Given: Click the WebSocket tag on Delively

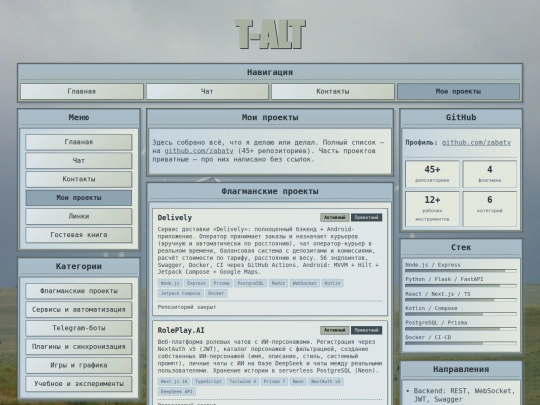Looking at the screenshot, I should coord(304,283).
